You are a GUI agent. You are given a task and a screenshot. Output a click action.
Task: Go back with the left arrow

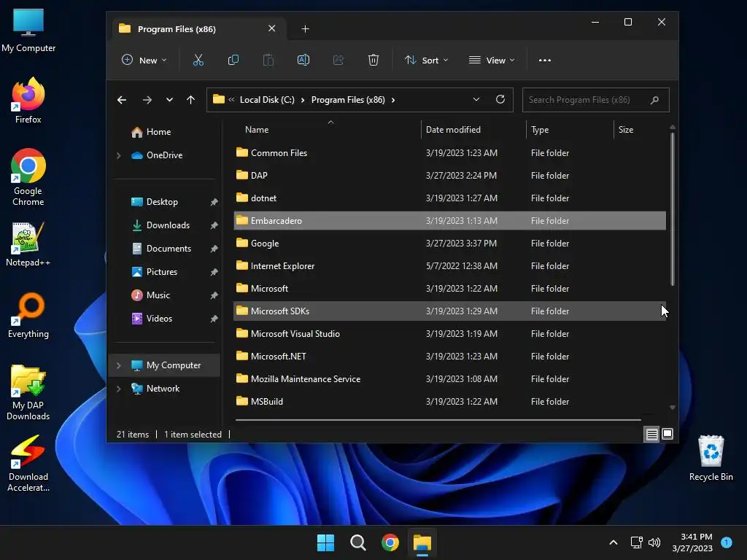[x=122, y=99]
